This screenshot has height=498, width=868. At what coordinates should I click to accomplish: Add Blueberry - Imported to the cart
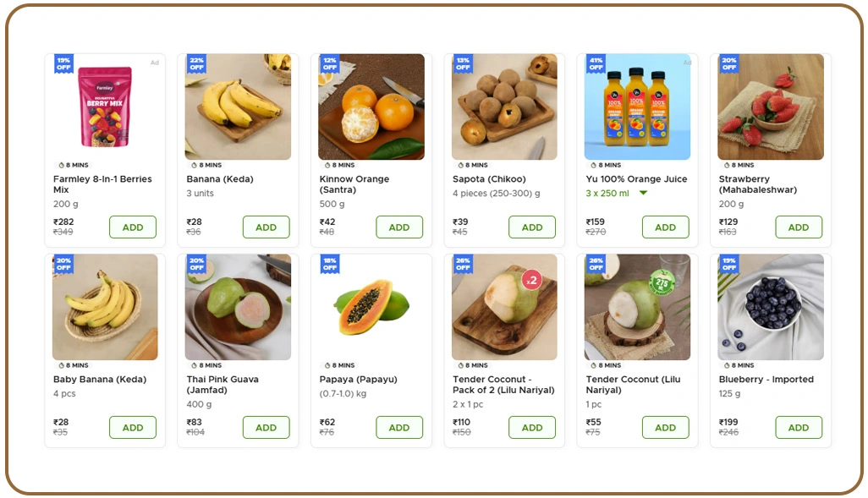pos(799,427)
